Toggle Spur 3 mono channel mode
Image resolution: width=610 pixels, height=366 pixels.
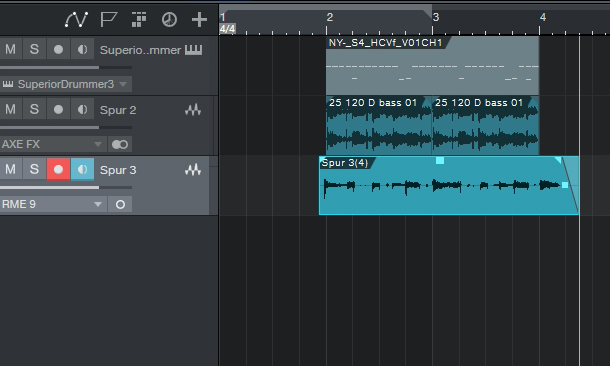[x=120, y=204]
